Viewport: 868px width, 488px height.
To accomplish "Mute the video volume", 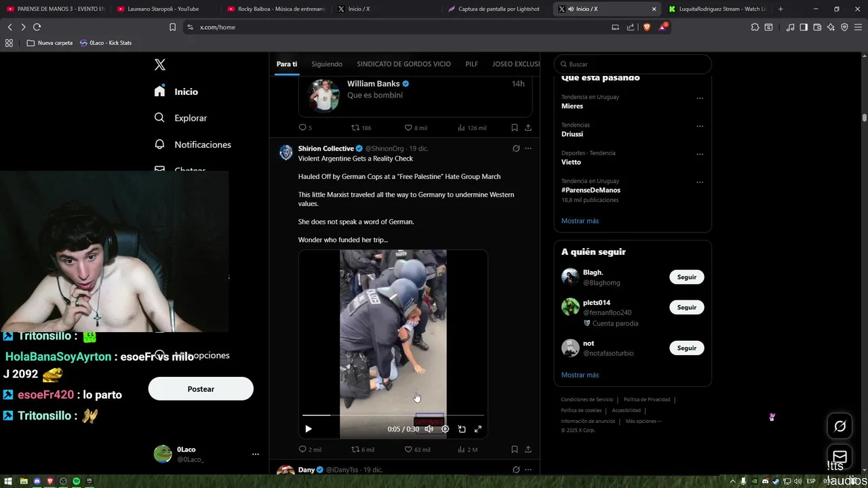I will click(429, 429).
